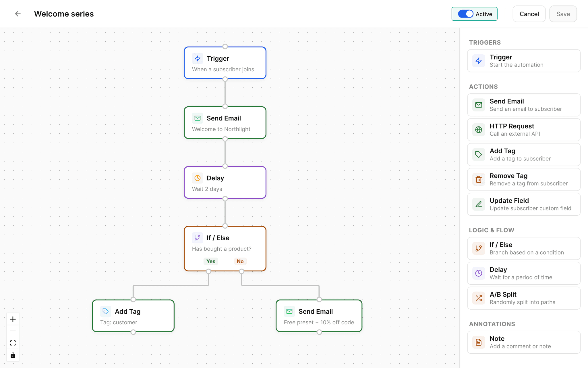
Task: Click "Branch based on a condition" text
Action: pos(527,252)
